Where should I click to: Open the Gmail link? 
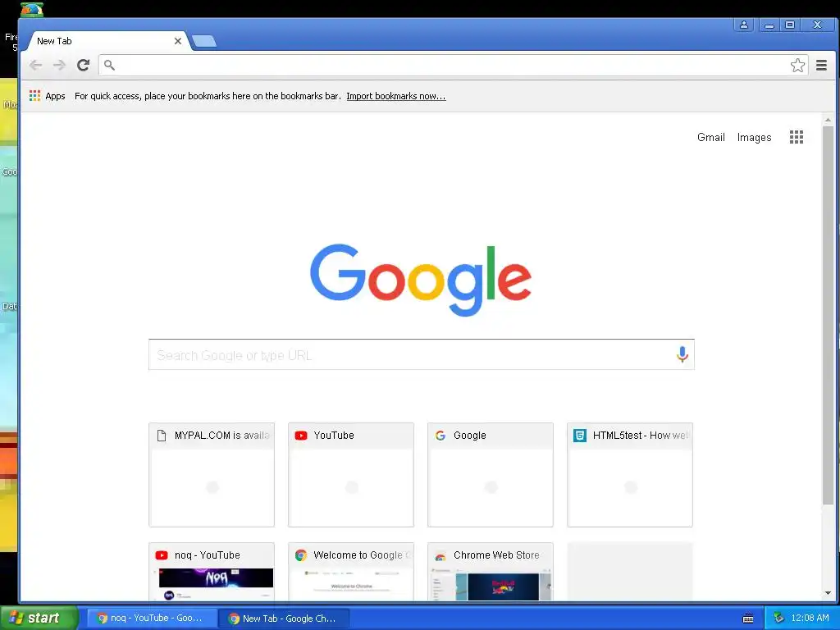(711, 137)
